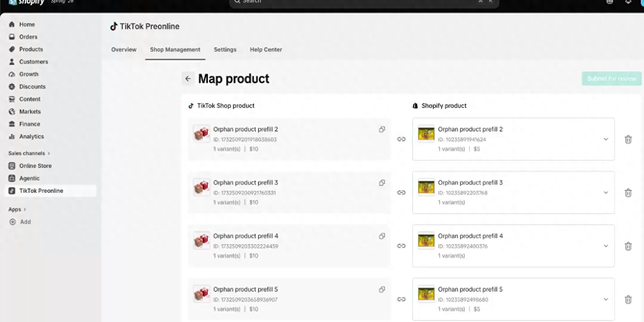Open the Help Center tab

coord(266,50)
